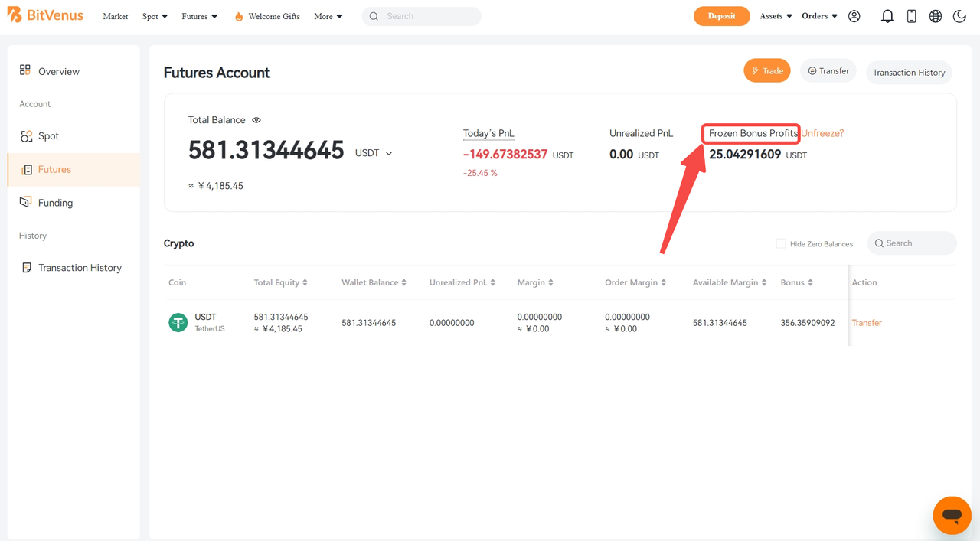Click the -149.67382537 PnL value
The image size is (980, 541).
(x=505, y=155)
